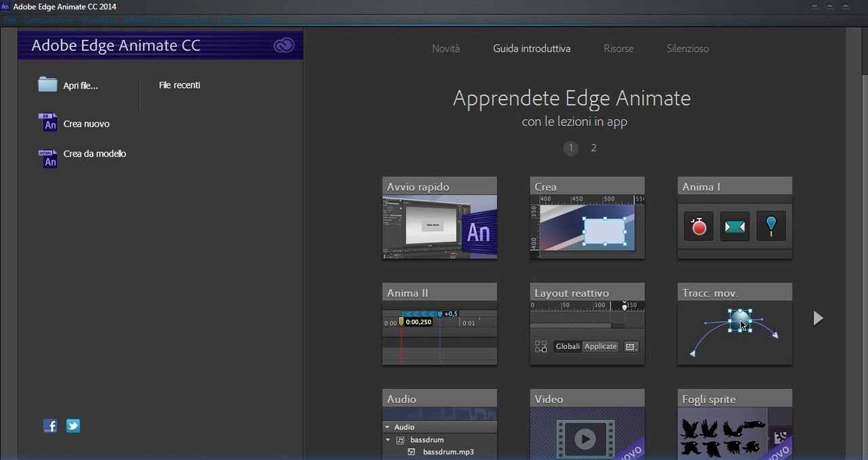This screenshot has width=868, height=460.
Task: Open the Crea lesson tile
Action: pyautogui.click(x=587, y=217)
